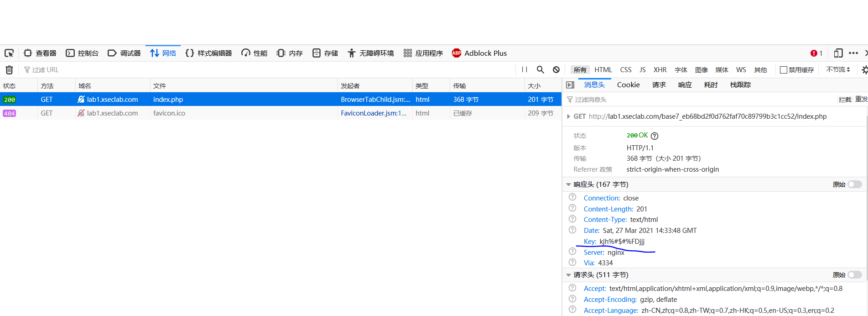868x316 pixels.
Task: Open the 无障碍环境 accessibility tab
Action: tap(370, 53)
